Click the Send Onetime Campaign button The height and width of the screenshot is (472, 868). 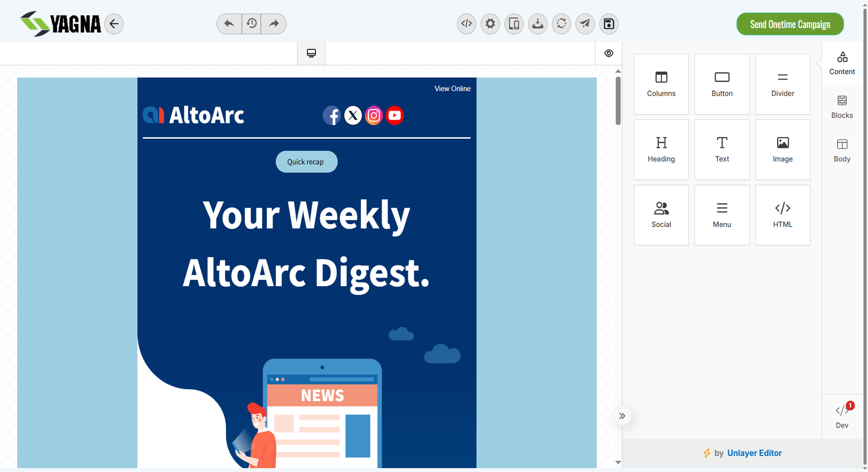[x=790, y=24]
